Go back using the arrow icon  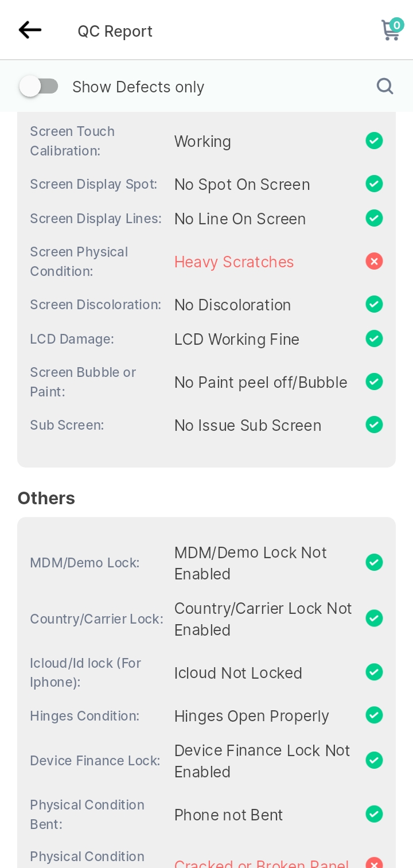point(30,30)
